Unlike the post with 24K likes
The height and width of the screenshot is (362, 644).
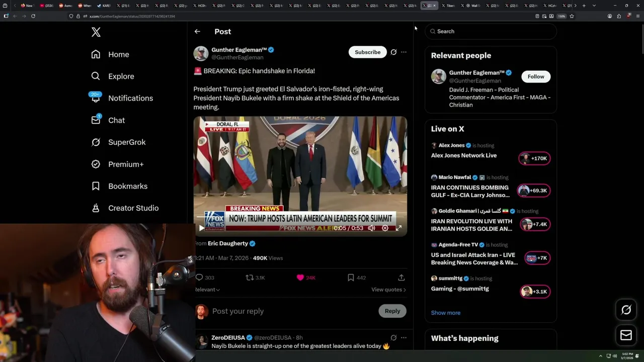[x=306, y=278]
